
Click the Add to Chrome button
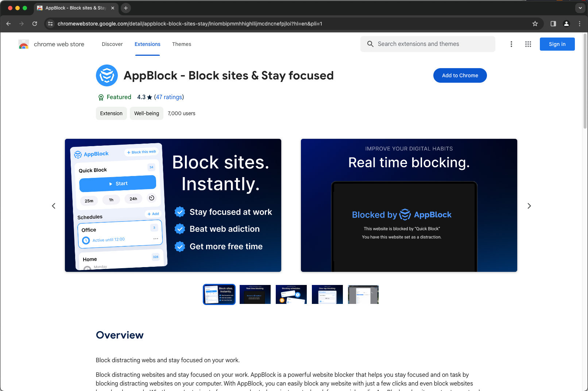(460, 75)
